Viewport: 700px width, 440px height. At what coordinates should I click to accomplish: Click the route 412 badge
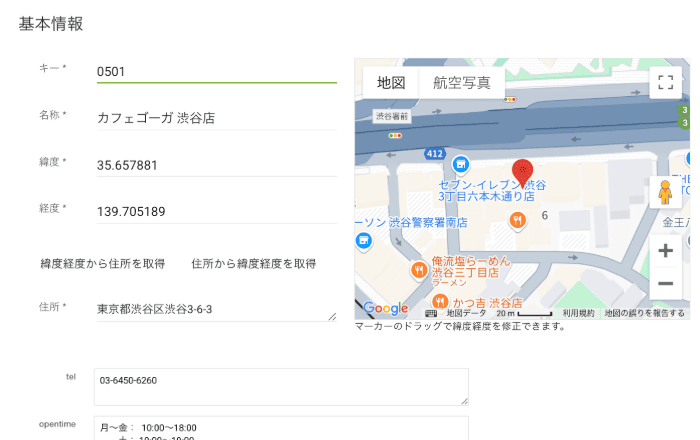tap(434, 154)
